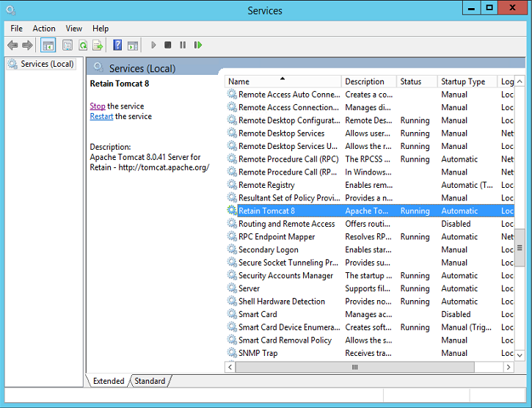532x408 pixels.
Task: Click the Back arrow toolbar icon
Action: [12, 45]
